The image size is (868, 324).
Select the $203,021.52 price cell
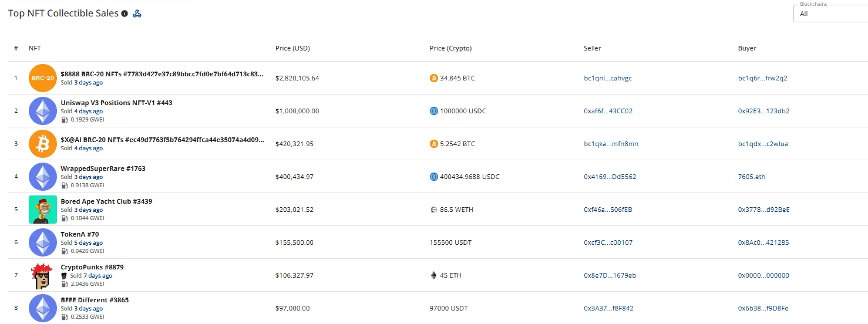click(295, 210)
